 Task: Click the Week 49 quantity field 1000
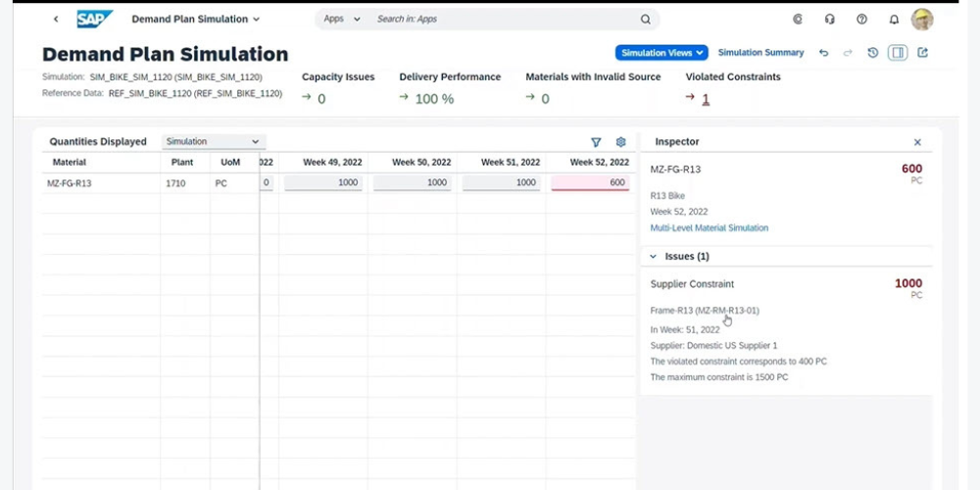point(323,183)
